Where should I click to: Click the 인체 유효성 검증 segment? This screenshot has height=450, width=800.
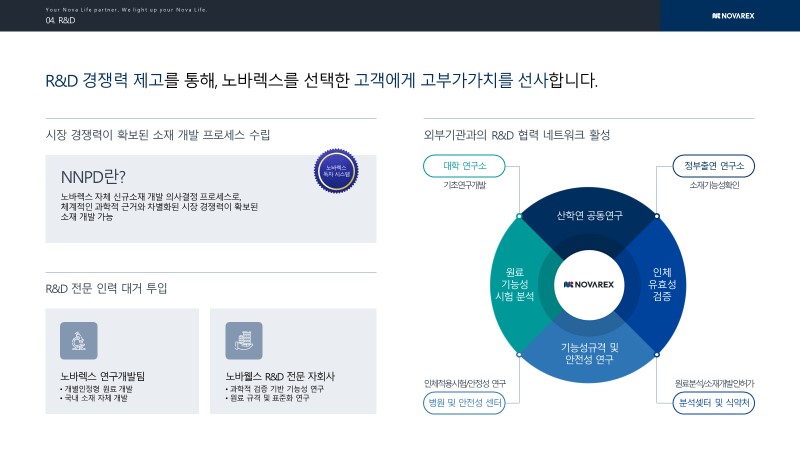coord(662,284)
